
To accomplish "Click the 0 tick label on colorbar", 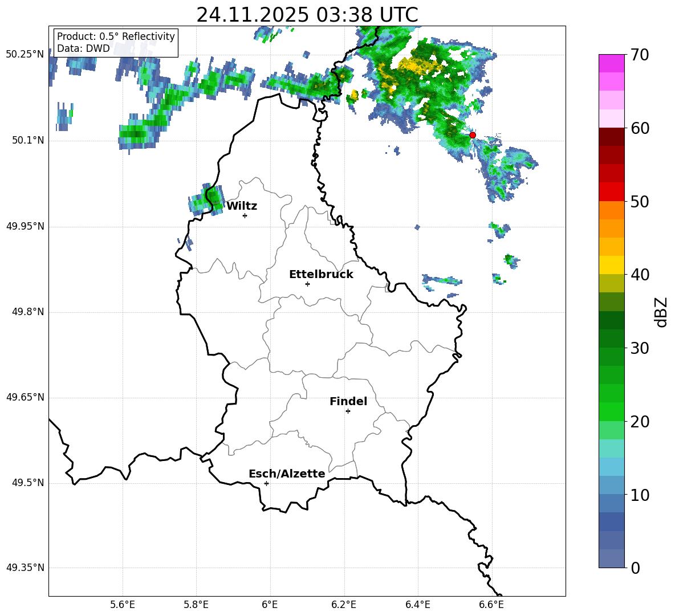I will 635,568.
